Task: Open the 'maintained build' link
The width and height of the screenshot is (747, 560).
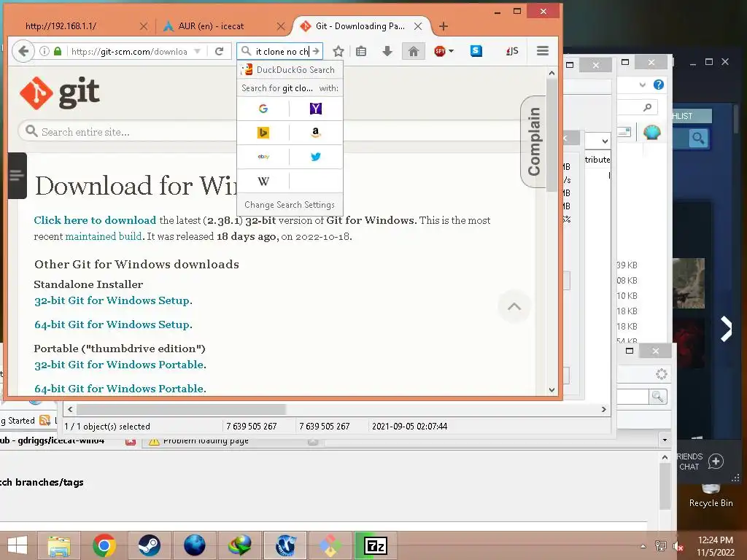Action: pos(104,236)
